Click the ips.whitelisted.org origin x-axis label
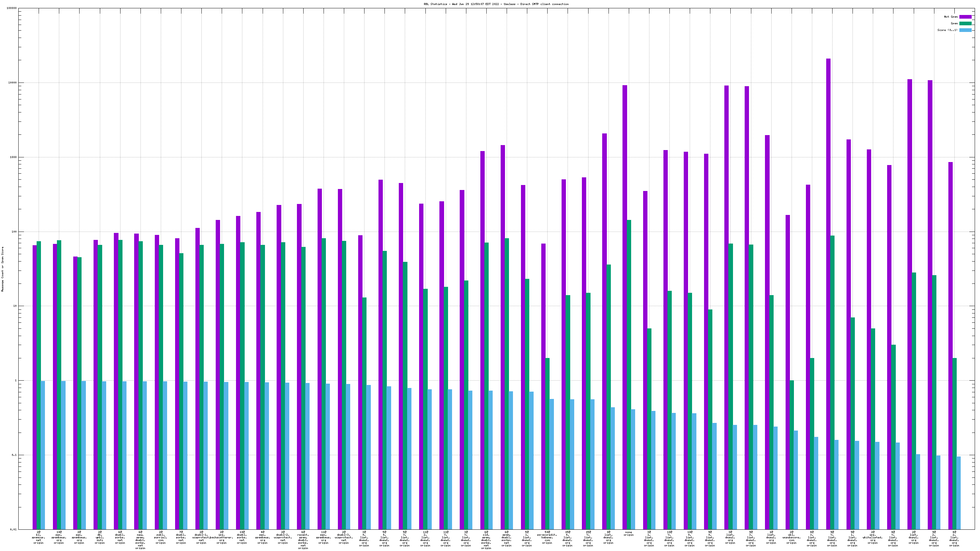Image resolution: width=980 pixels, height=551 pixels. point(873,537)
